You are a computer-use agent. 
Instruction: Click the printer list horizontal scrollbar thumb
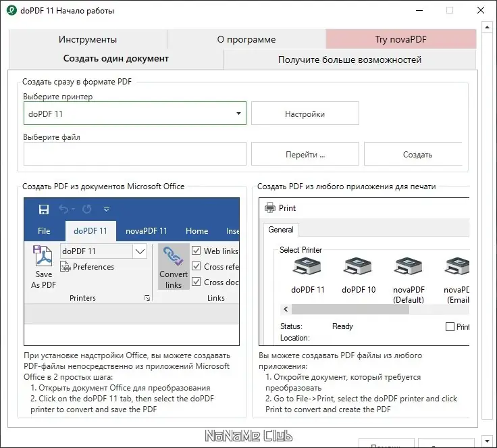coord(350,309)
